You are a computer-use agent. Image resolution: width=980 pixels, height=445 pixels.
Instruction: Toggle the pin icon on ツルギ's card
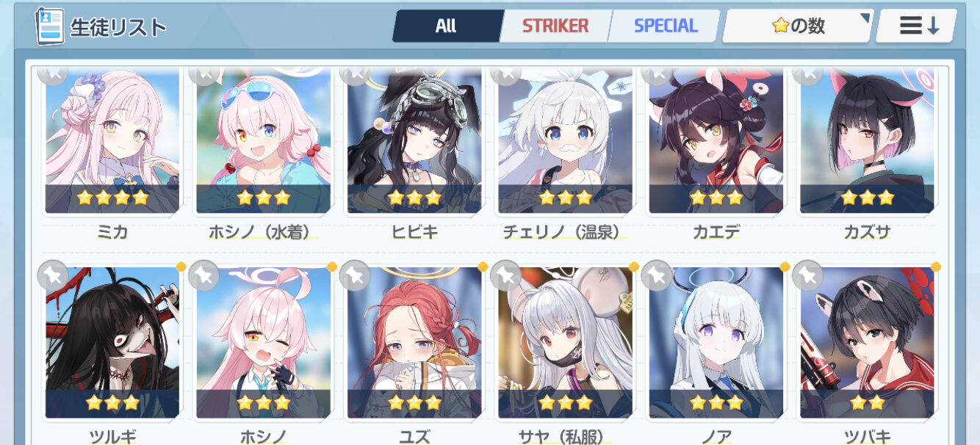52,275
